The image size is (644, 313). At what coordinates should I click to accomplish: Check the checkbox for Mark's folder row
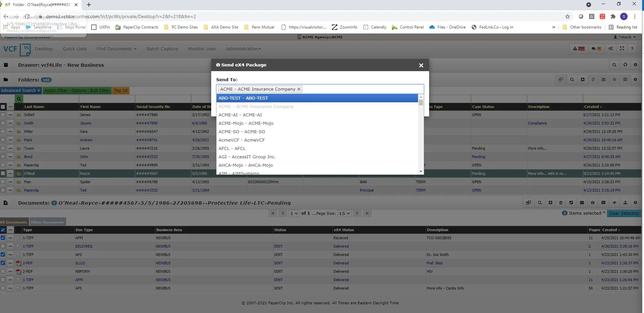3,140
